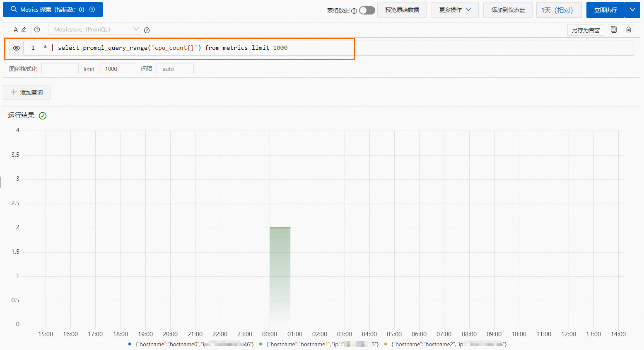Screen dimensions: 644x350
Task: Copy query A with the duplicate icon
Action: coord(614,29)
